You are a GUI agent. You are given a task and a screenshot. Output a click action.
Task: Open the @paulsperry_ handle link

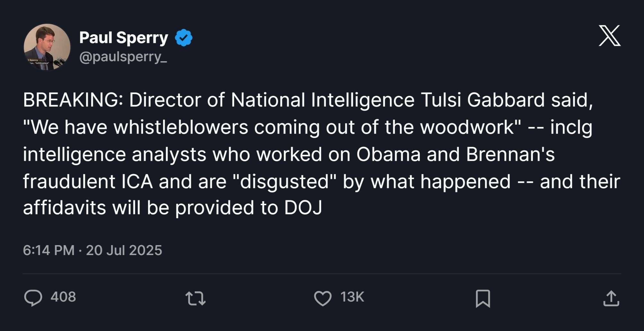pos(123,57)
